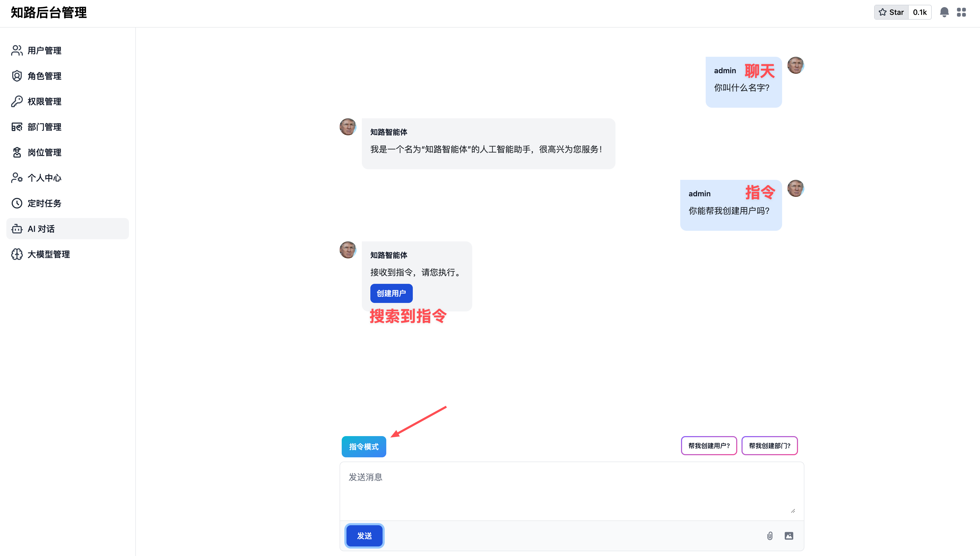This screenshot has width=980, height=556.
Task: Click the 帮我创建用户? suggestion chip
Action: (x=708, y=446)
